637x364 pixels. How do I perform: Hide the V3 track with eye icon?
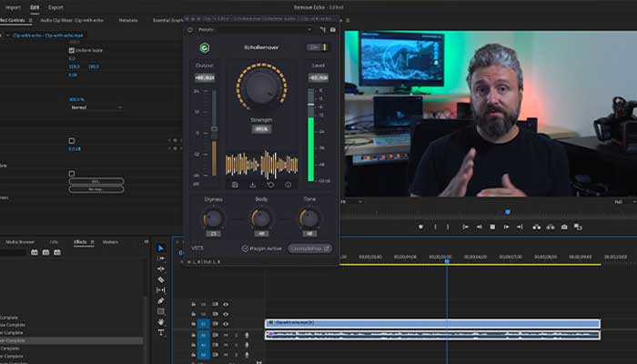tap(226, 304)
